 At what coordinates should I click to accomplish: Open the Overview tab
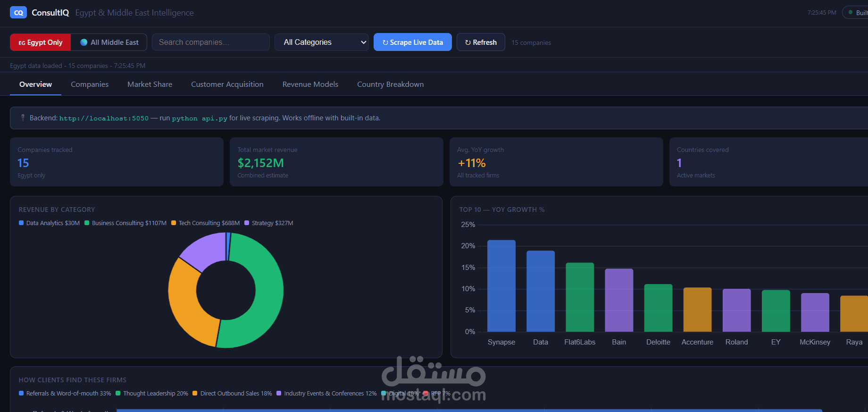(x=35, y=84)
